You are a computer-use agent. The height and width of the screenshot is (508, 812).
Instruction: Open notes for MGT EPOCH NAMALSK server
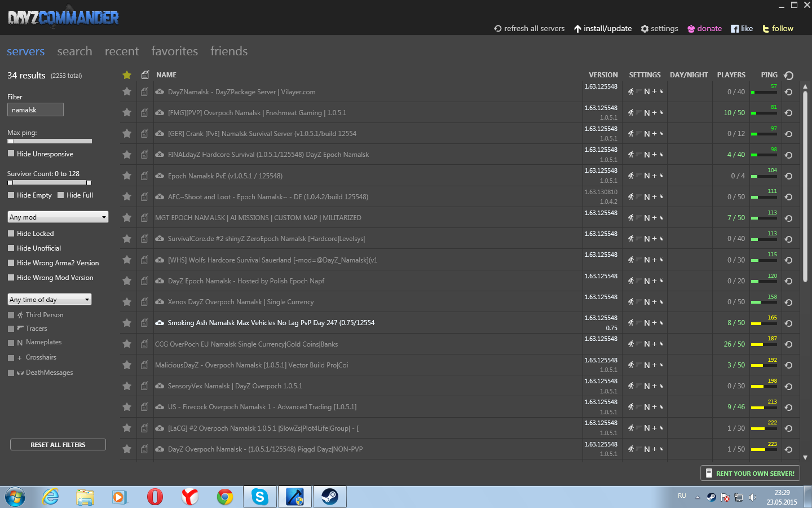pos(144,218)
